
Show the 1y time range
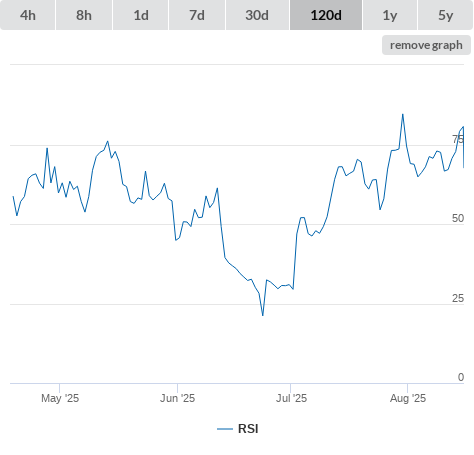(x=390, y=15)
